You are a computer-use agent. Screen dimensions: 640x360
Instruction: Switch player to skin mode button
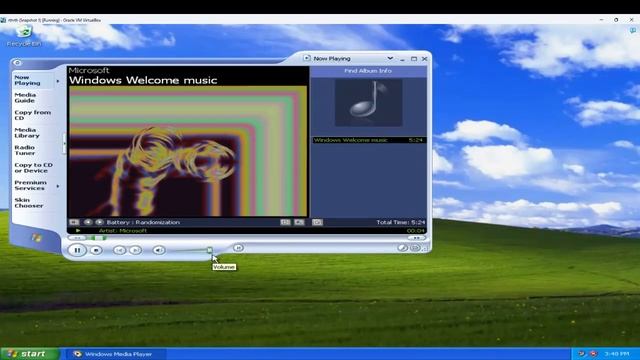[x=238, y=247]
